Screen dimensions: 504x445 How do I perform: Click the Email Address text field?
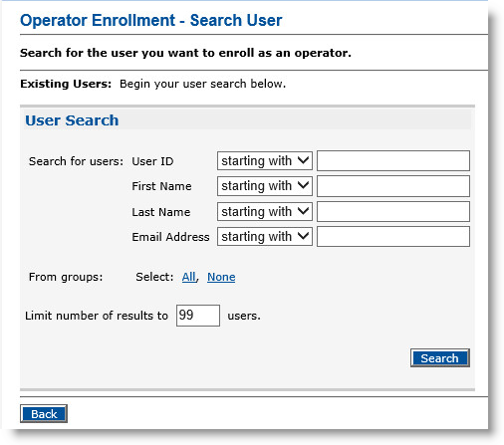point(393,237)
